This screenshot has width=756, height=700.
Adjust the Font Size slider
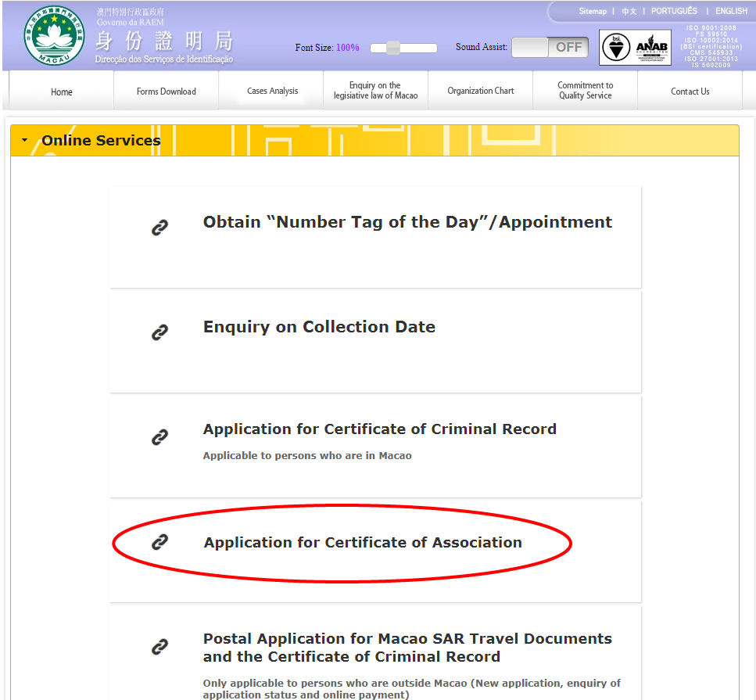coord(393,48)
